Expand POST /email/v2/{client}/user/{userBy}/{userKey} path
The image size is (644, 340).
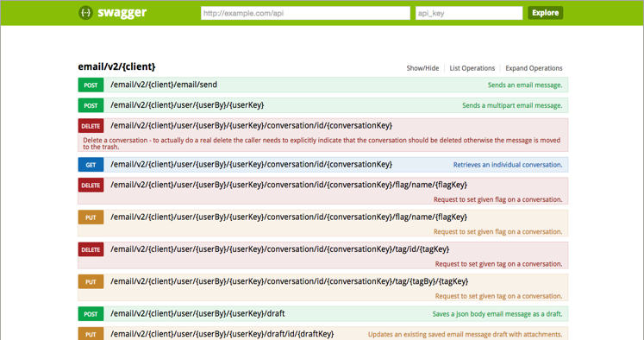click(x=187, y=105)
